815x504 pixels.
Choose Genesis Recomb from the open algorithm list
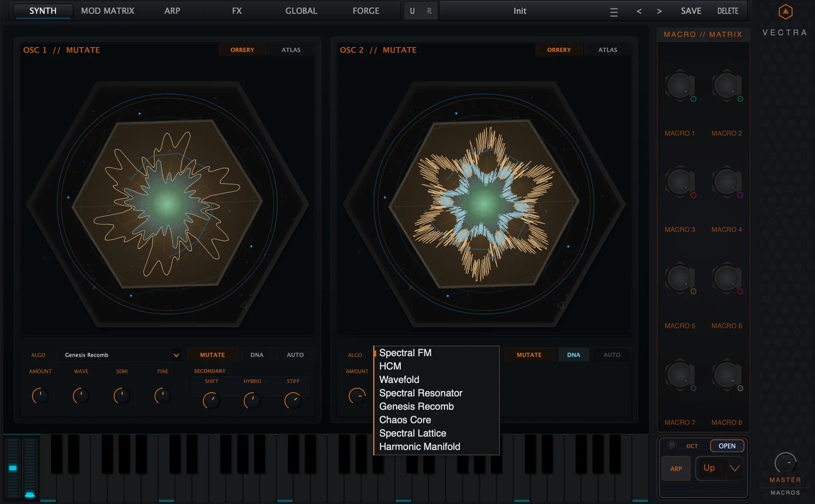pos(436,407)
